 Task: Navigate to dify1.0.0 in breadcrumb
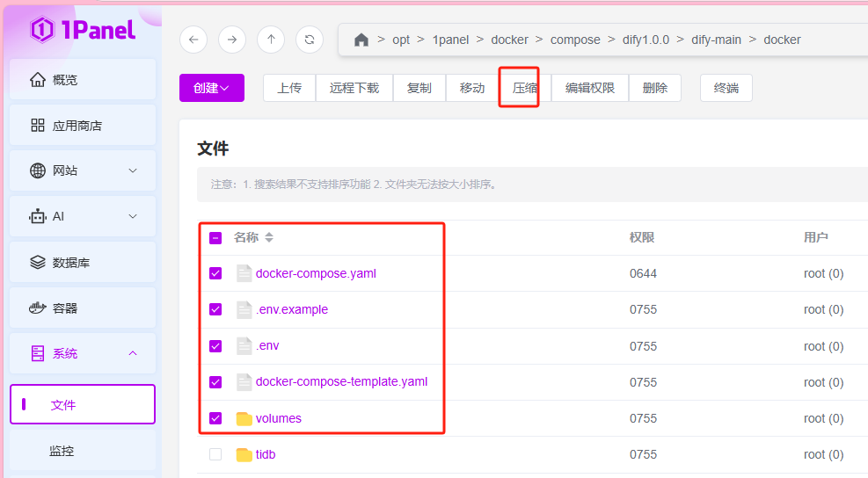tap(646, 40)
